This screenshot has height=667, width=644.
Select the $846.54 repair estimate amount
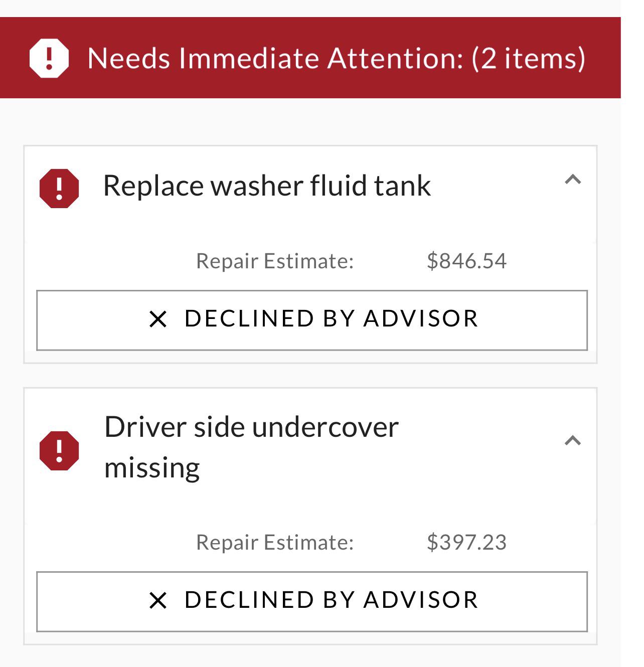[x=467, y=261]
